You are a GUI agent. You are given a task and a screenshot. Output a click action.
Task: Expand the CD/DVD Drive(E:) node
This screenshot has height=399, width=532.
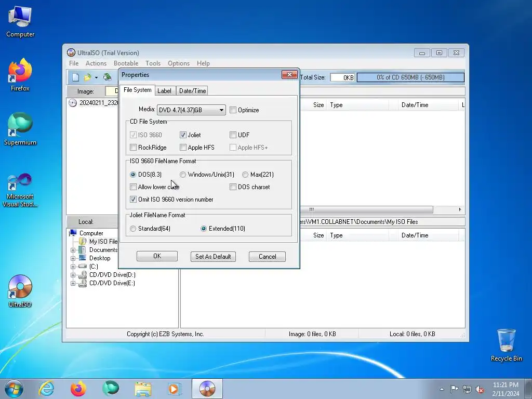pos(73,283)
